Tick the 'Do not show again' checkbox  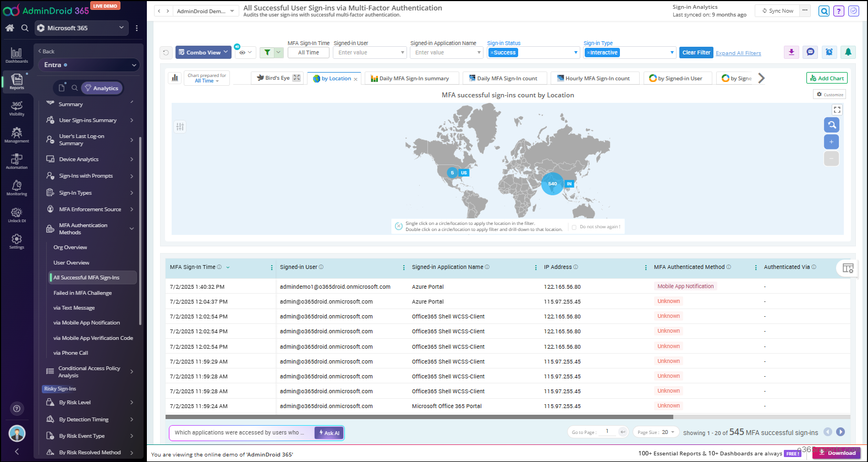[x=574, y=227]
